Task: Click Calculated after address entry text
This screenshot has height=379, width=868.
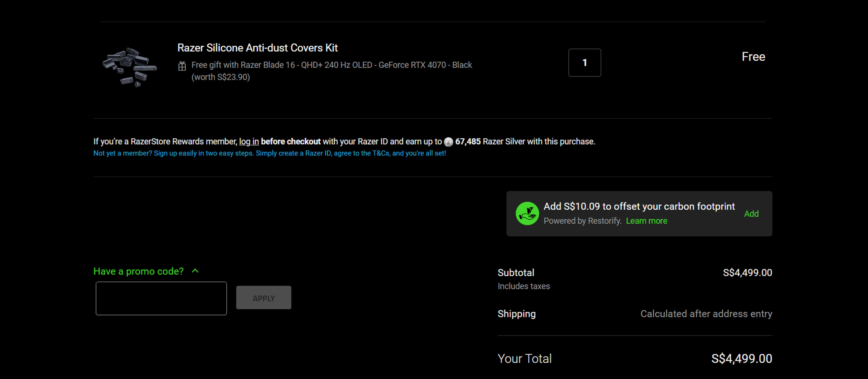Action: tap(706, 314)
